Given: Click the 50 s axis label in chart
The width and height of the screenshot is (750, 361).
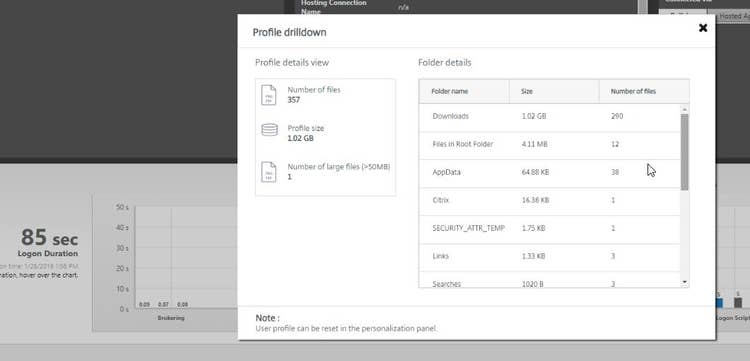Looking at the screenshot, I should click(x=122, y=208).
